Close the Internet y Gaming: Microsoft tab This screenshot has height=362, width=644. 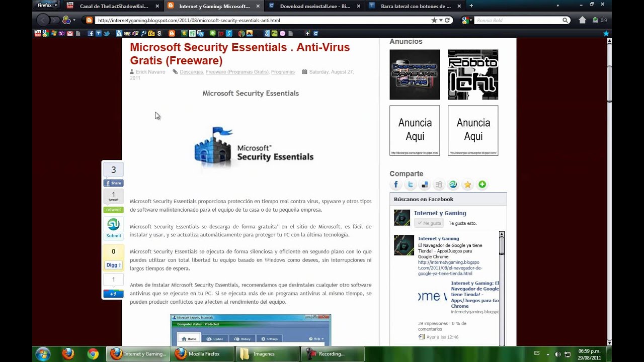click(258, 6)
